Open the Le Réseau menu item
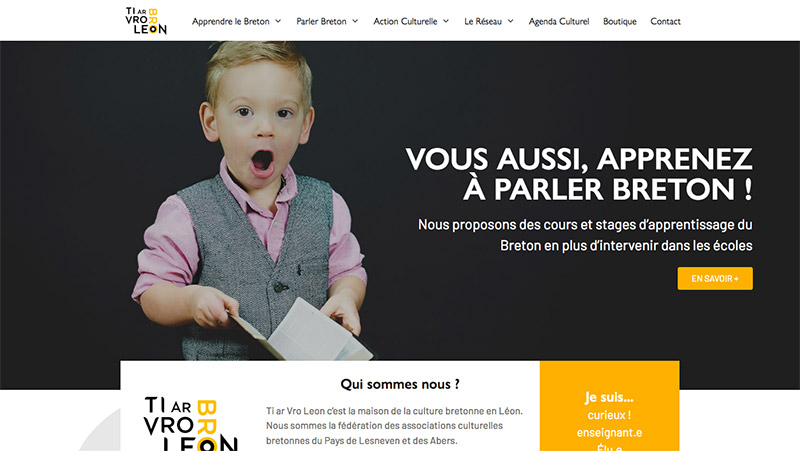The image size is (800, 451). pos(483,21)
